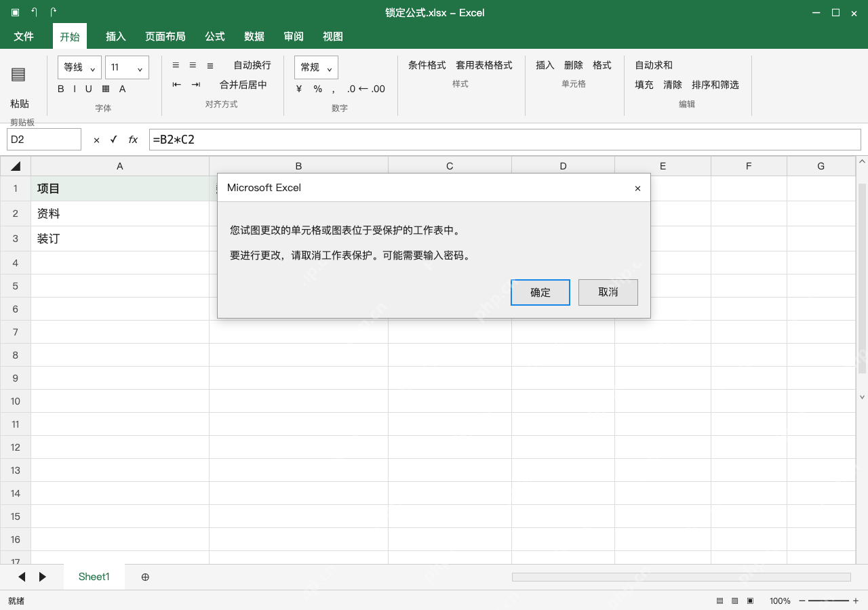Click the 合并后居中 button
This screenshot has width=868, height=610.
pyautogui.click(x=243, y=85)
